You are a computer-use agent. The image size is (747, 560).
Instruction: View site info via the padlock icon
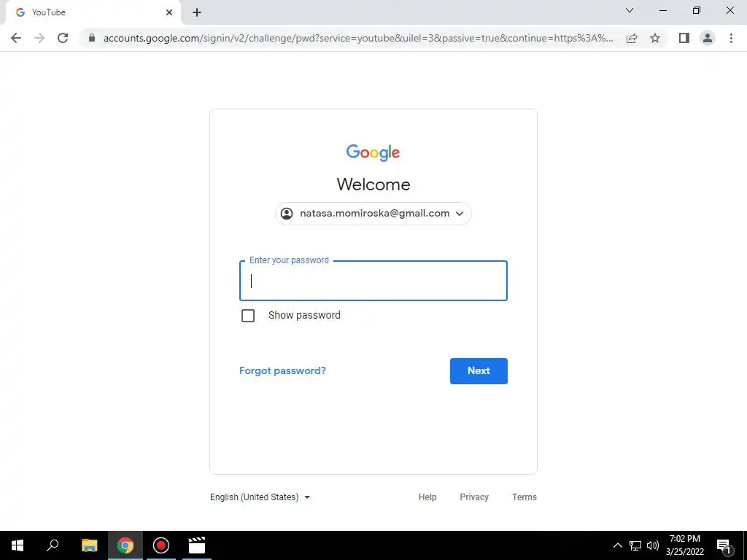tap(92, 38)
